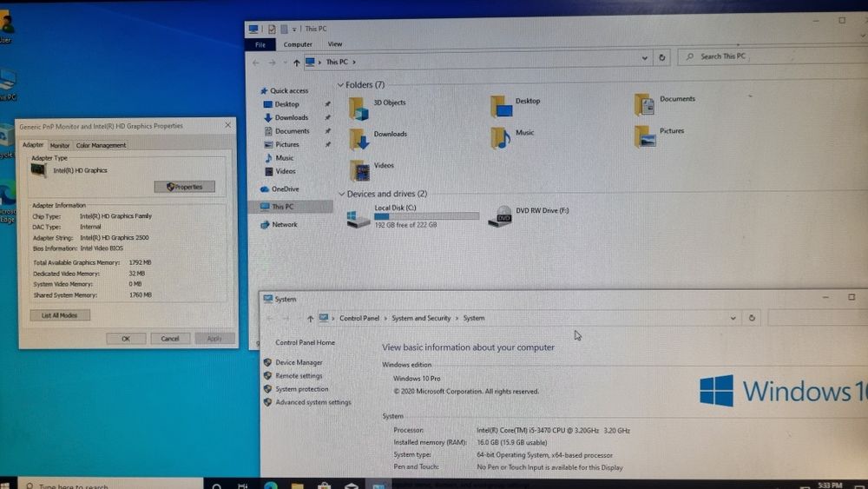Select This PC in navigation pane

point(292,207)
